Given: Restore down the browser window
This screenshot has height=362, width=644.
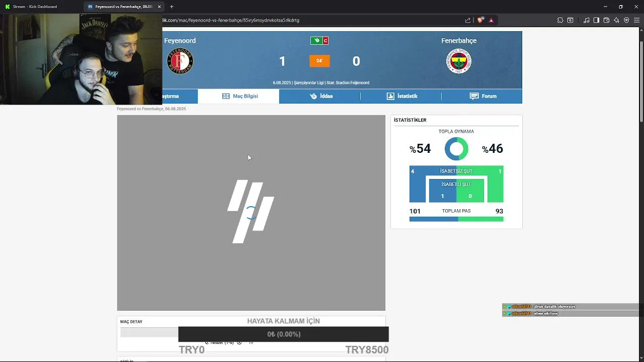Looking at the screenshot, I should point(621,7).
